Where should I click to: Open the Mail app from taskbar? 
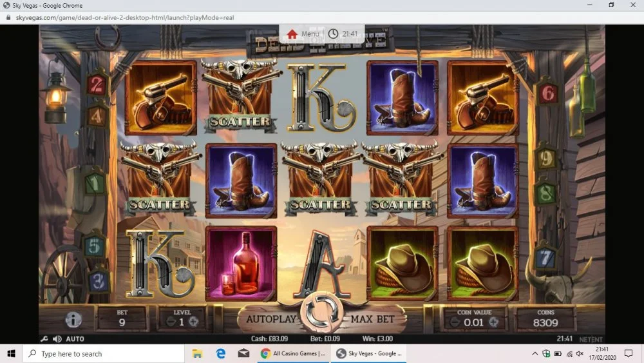coord(243,353)
